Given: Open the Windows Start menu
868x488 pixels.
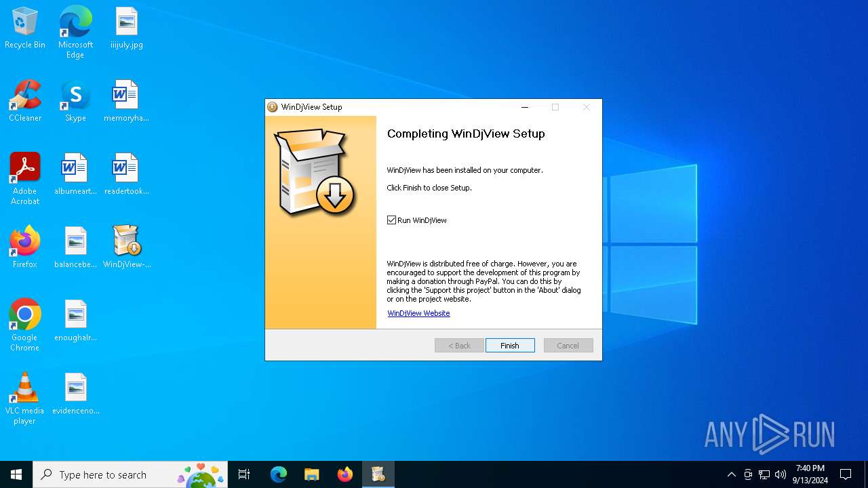Looking at the screenshot, I should point(16,474).
